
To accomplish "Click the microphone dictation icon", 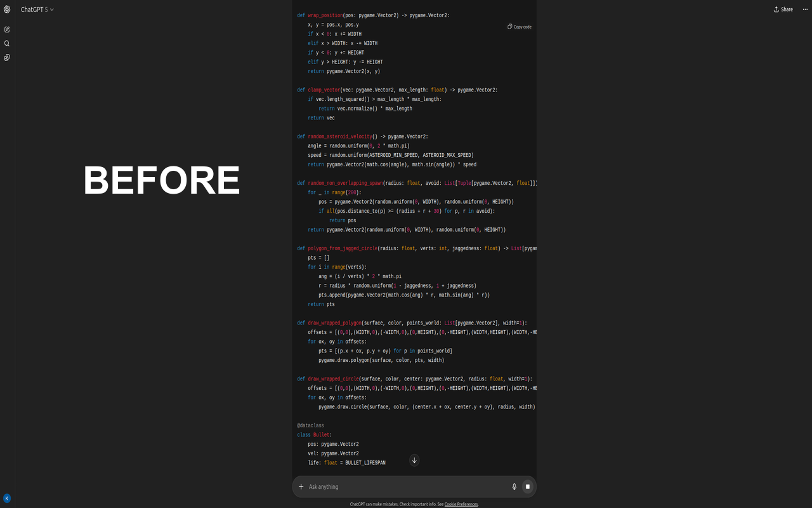I will tap(514, 486).
